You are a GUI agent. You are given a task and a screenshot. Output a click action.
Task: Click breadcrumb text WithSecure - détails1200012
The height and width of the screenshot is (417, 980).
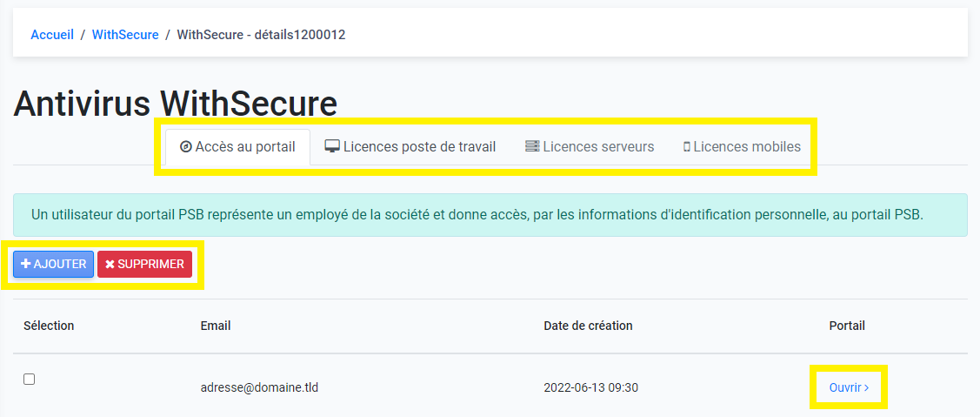(261, 35)
